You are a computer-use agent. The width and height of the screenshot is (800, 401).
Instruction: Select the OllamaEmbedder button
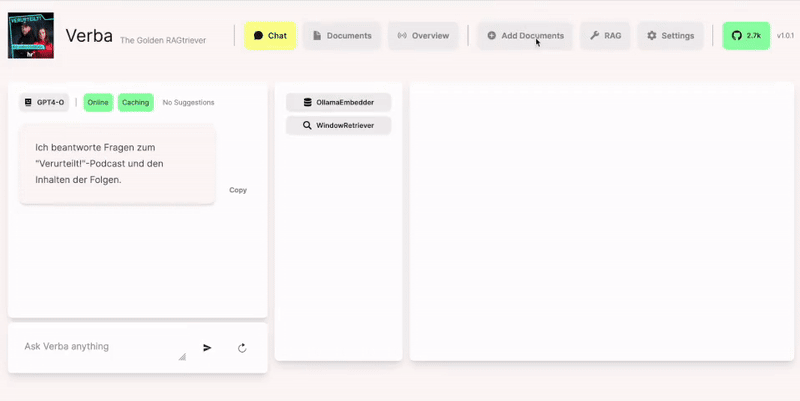[338, 102]
